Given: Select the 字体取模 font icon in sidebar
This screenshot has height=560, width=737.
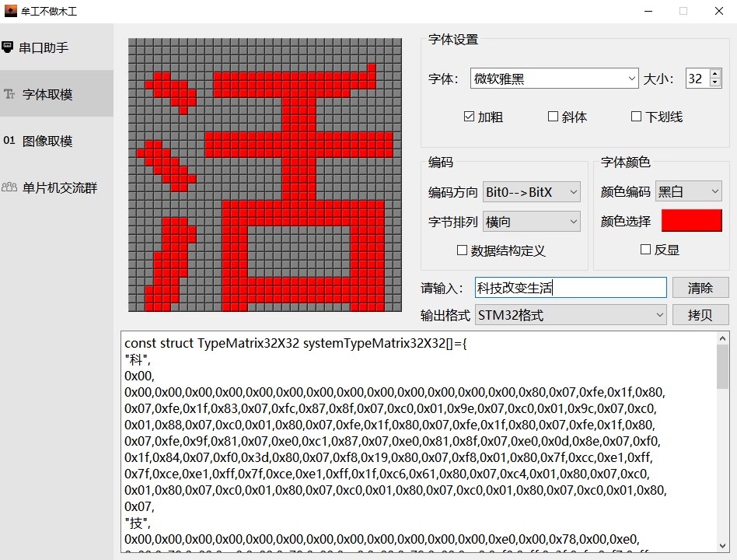Looking at the screenshot, I should point(9,94).
